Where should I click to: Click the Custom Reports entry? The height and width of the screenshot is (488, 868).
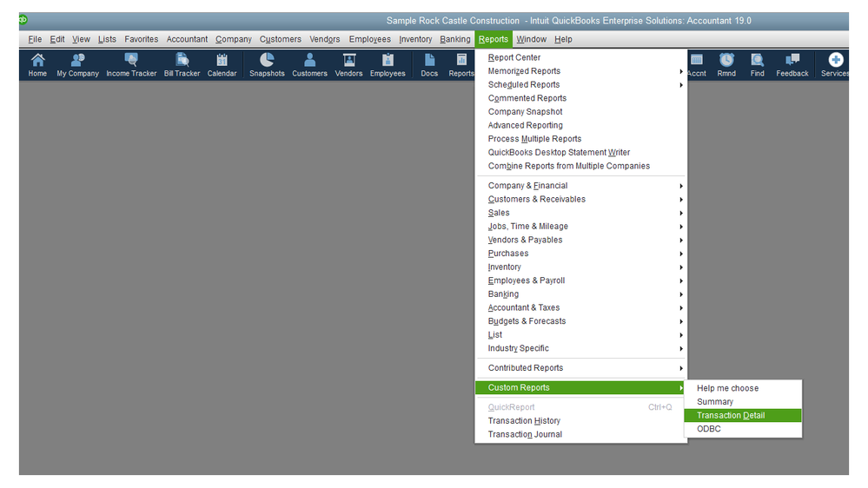pyautogui.click(x=580, y=387)
